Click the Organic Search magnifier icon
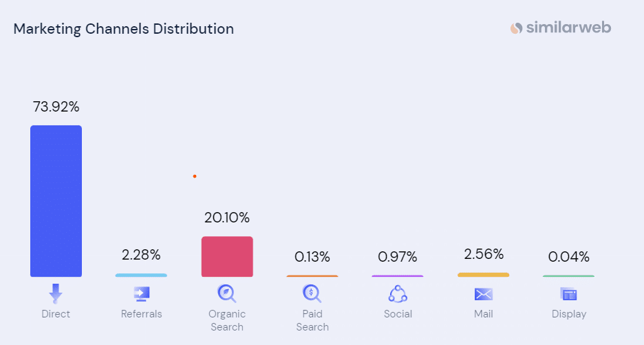 227,294
